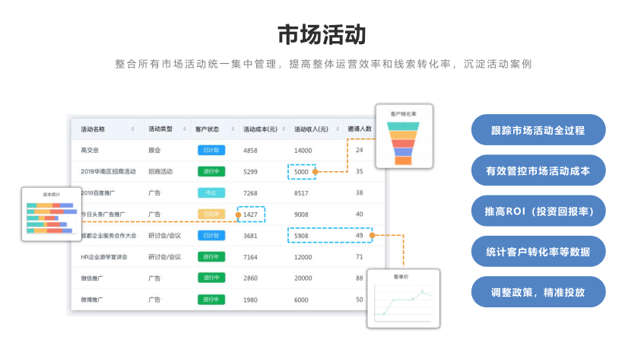Click the 跟踪市场活动全过程 button
644x359 pixels.
pyautogui.click(x=538, y=130)
